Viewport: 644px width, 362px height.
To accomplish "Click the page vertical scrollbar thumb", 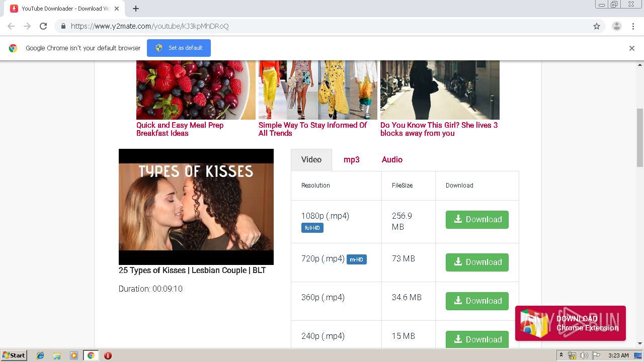I will pos(640,137).
